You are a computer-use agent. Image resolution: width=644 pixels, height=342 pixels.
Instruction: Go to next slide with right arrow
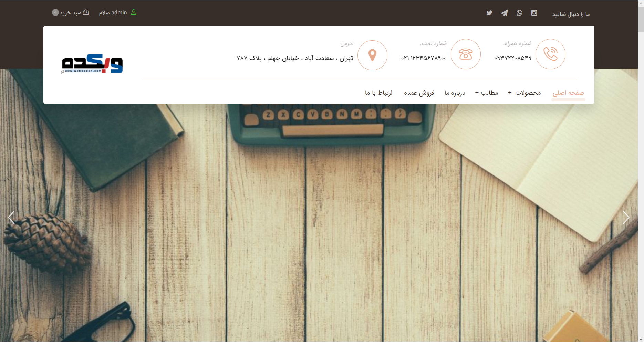click(626, 217)
